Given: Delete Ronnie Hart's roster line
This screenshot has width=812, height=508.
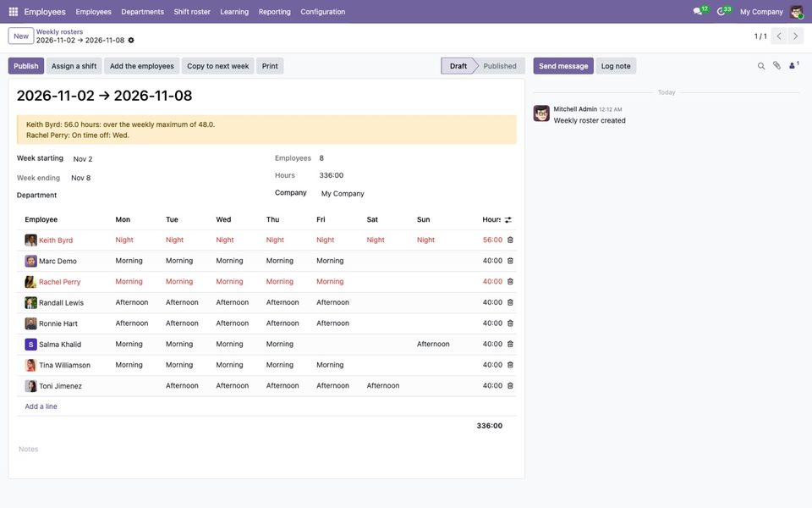Looking at the screenshot, I should (x=510, y=323).
